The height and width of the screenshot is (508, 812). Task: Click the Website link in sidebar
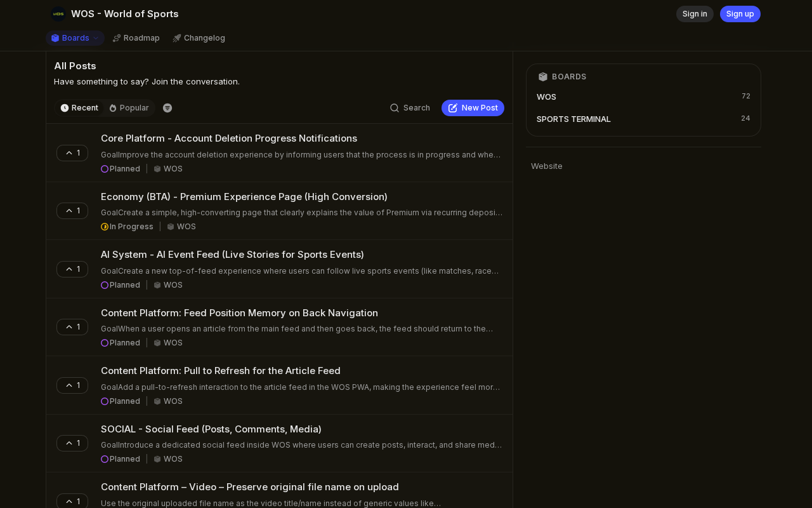tap(547, 166)
